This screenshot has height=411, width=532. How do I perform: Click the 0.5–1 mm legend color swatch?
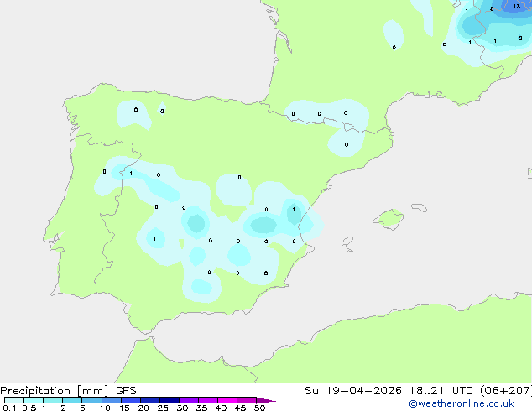tap(34, 400)
